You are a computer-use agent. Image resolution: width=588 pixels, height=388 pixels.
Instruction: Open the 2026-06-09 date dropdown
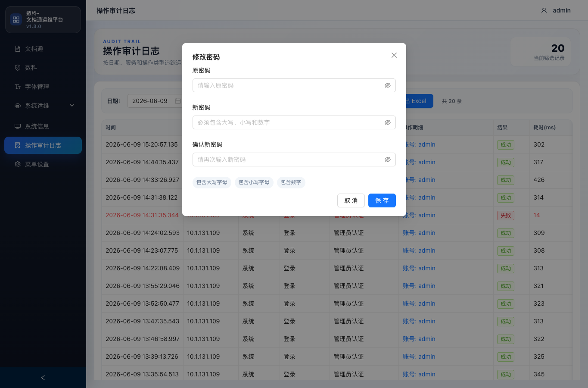pyautogui.click(x=155, y=101)
